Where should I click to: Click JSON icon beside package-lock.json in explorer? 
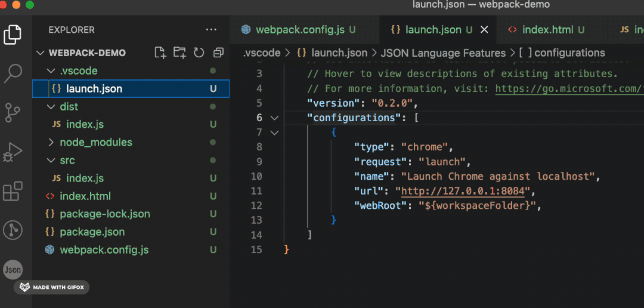(x=49, y=214)
